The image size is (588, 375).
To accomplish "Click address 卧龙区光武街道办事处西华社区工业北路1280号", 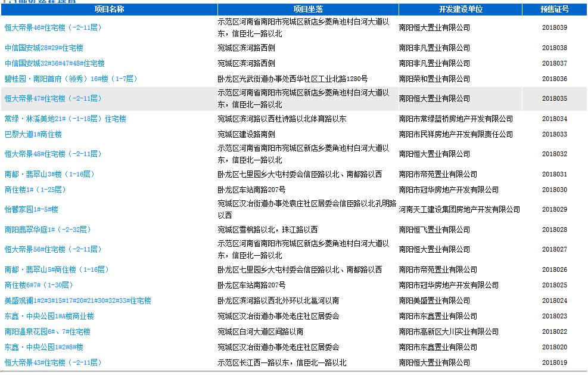I will tap(293, 79).
